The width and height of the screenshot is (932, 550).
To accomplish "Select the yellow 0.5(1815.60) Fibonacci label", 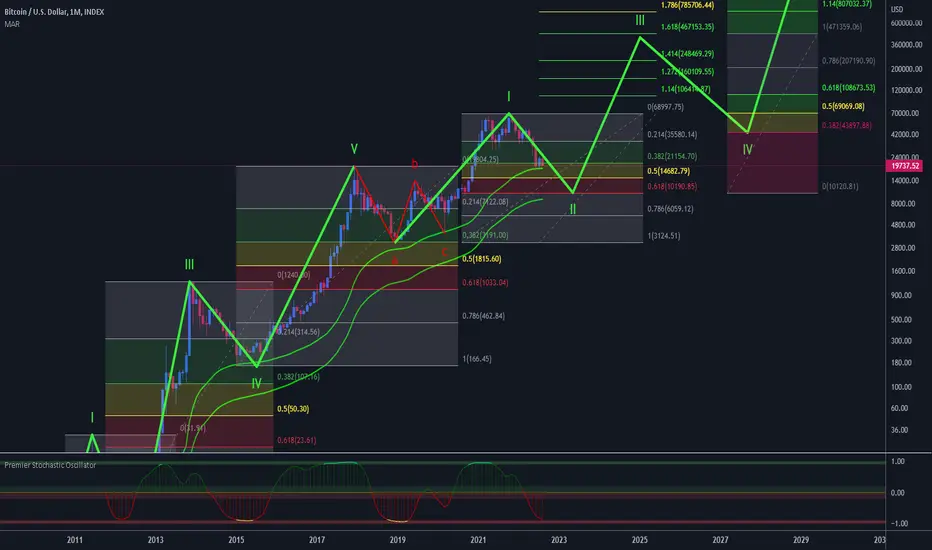I will click(481, 259).
